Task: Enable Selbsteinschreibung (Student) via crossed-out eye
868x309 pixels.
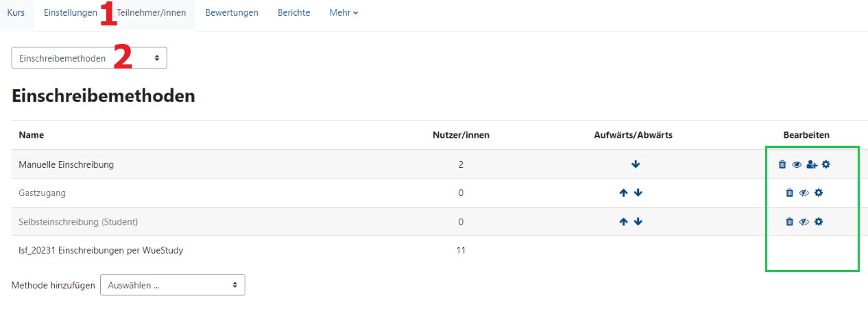Action: [804, 222]
